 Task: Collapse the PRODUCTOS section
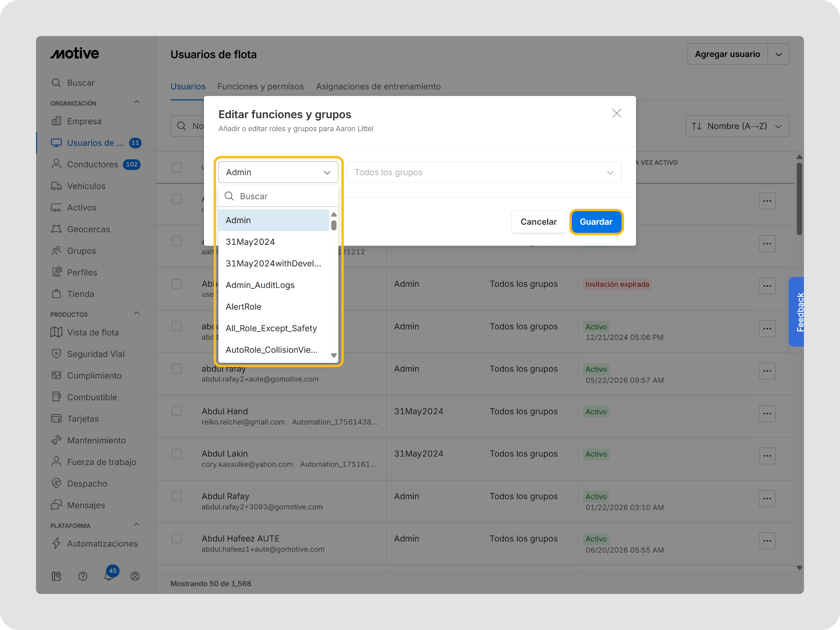pyautogui.click(x=137, y=314)
